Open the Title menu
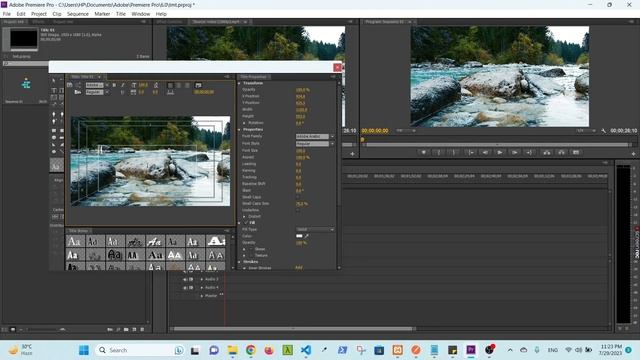 [x=121, y=14]
